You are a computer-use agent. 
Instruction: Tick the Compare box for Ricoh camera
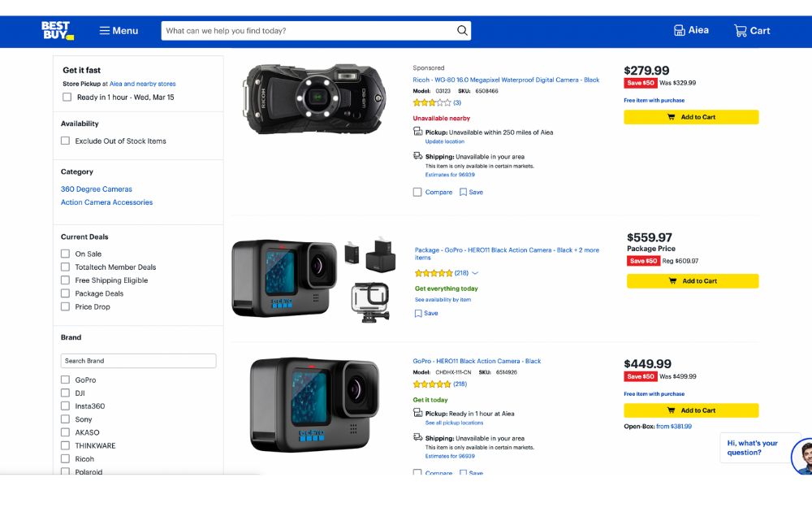[x=417, y=193]
